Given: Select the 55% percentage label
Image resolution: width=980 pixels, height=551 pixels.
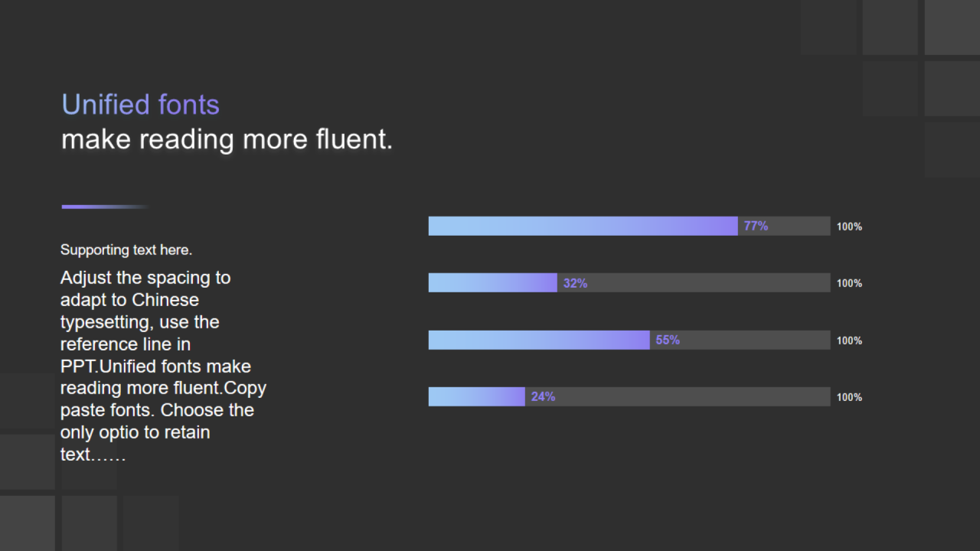Looking at the screenshot, I should coord(668,340).
